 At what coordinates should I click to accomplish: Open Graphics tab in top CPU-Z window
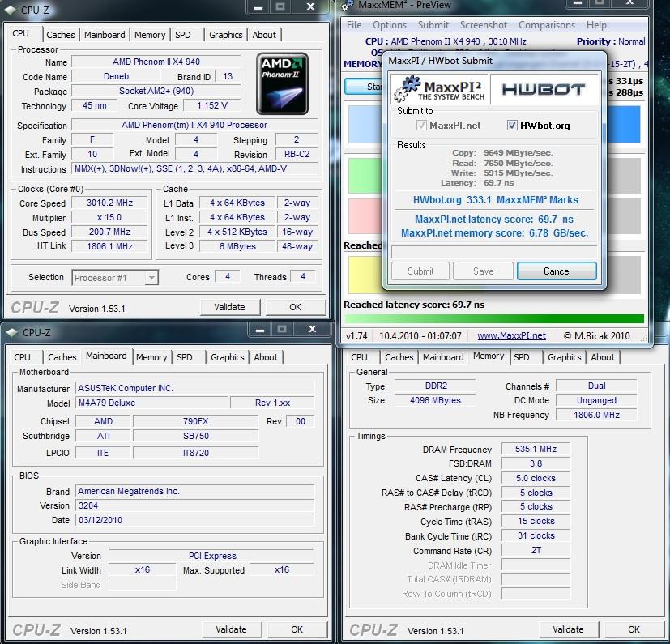pos(226,35)
